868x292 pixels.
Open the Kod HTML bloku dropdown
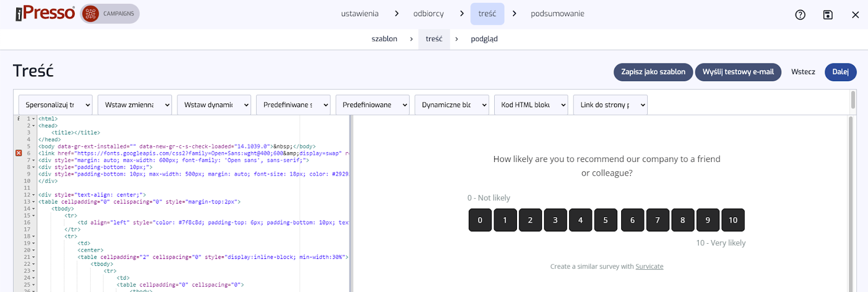531,105
